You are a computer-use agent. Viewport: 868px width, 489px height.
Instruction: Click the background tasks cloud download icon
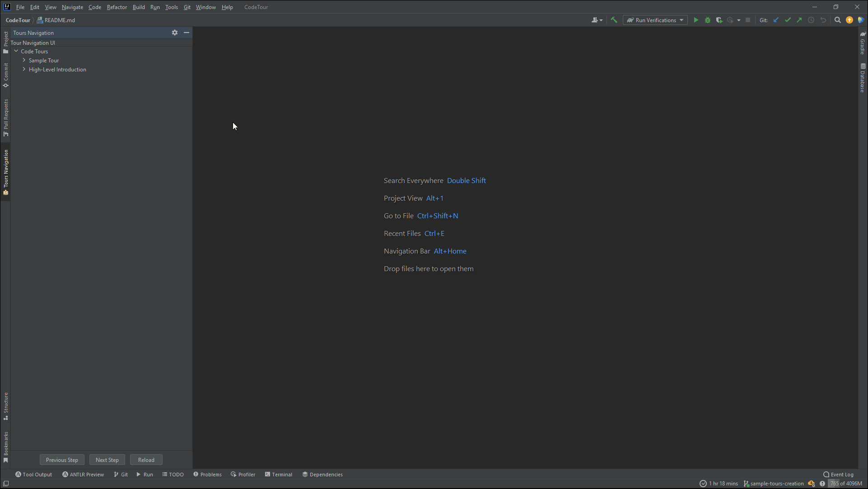(812, 484)
